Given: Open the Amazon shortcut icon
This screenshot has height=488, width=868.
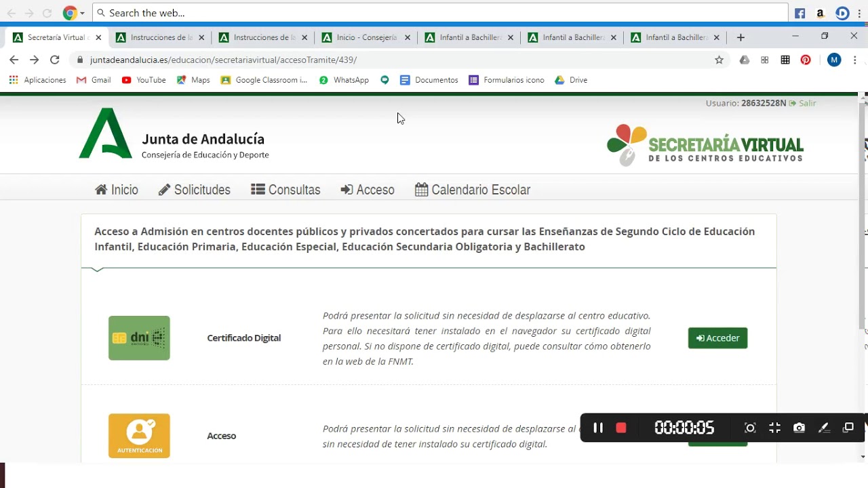Looking at the screenshot, I should point(821,13).
